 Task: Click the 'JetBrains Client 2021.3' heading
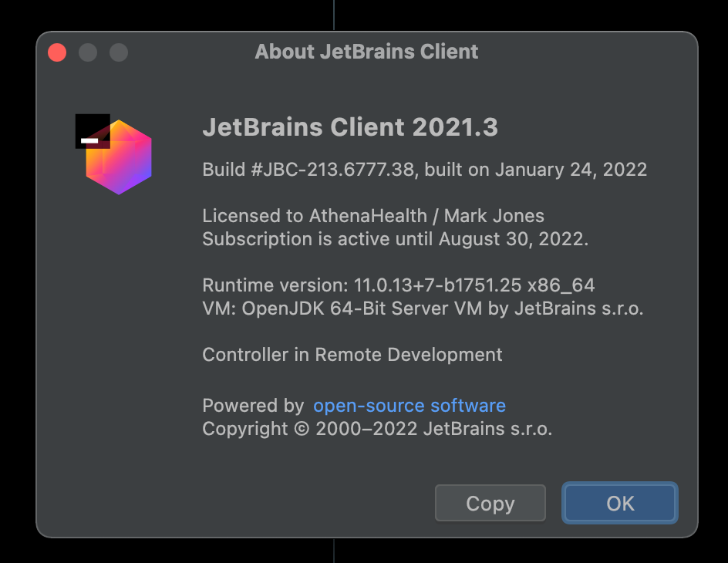coord(350,127)
